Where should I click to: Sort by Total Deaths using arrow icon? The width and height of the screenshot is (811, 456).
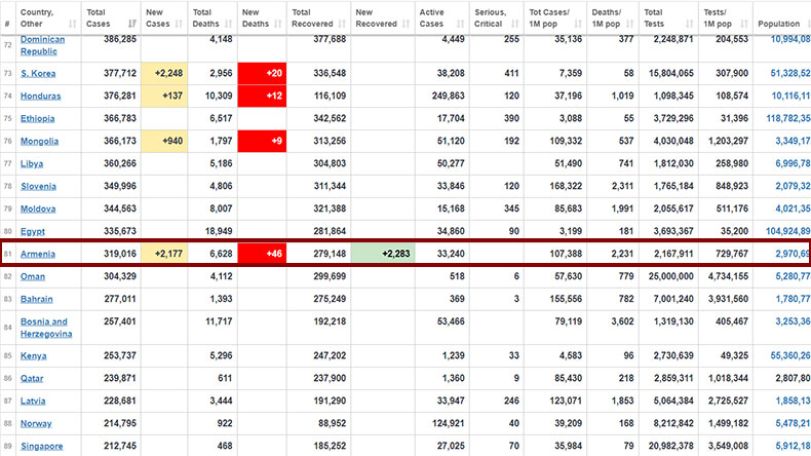[229, 24]
